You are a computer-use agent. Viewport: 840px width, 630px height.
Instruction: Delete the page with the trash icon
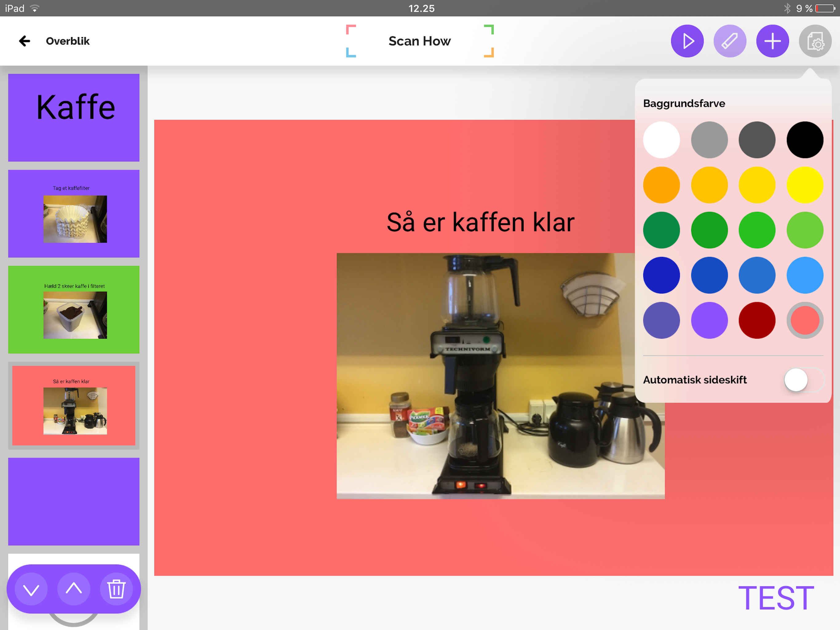point(116,589)
